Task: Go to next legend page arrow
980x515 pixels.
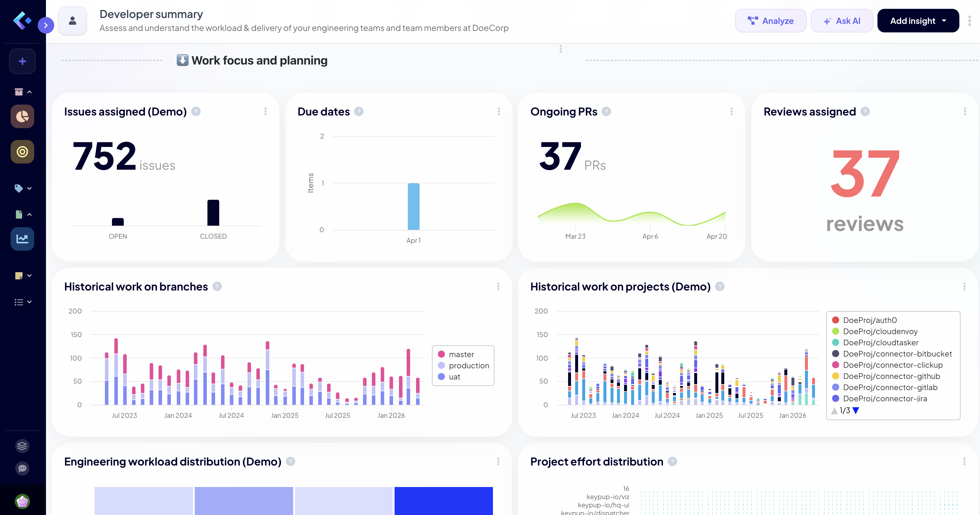Action: 856,410
